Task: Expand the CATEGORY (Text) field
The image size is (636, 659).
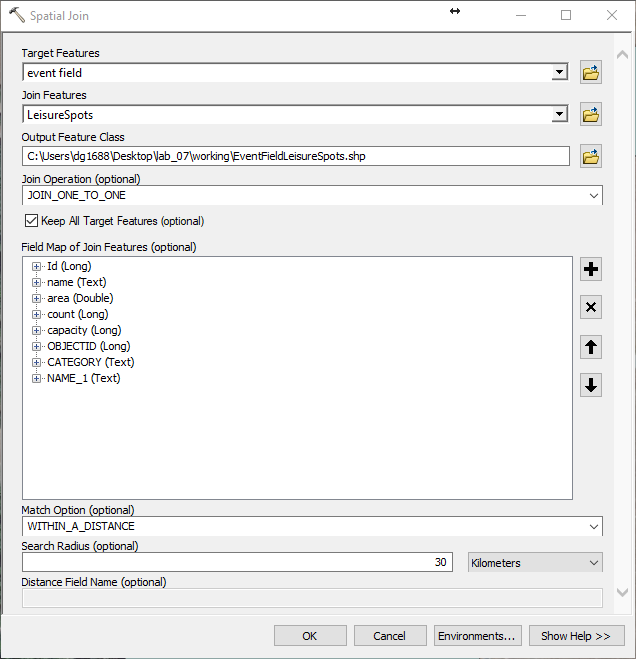Action: pyautogui.click(x=37, y=362)
